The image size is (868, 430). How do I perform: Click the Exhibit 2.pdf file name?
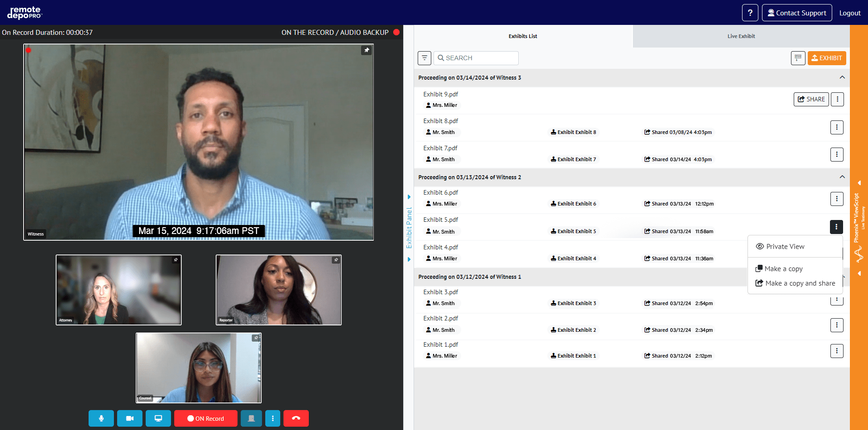coord(440,318)
